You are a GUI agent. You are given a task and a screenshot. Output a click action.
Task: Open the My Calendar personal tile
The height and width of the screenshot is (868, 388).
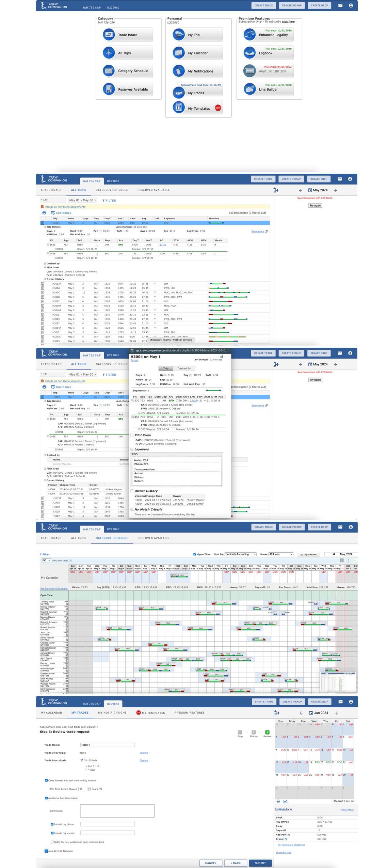click(197, 53)
